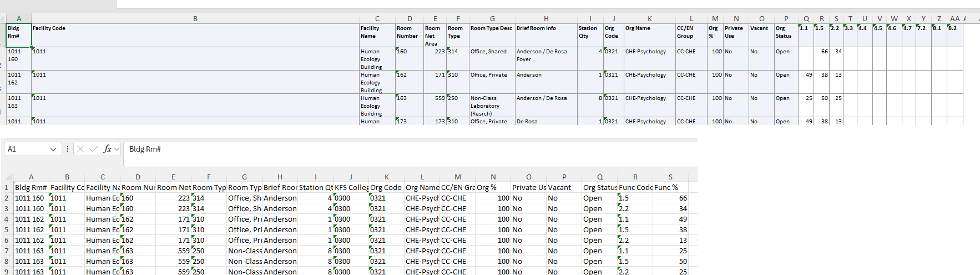The image size is (980, 275).
Task: Click the Enter checkmark in formula bar
Action: (93, 149)
